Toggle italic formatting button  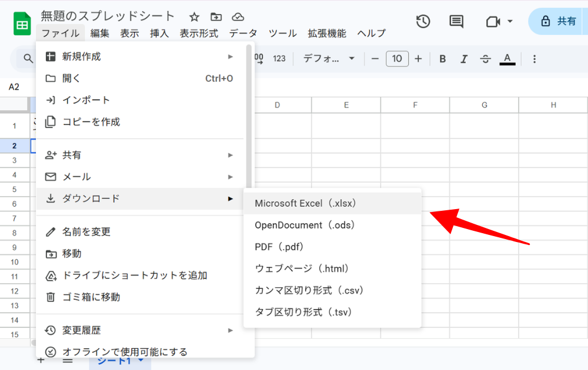point(464,59)
